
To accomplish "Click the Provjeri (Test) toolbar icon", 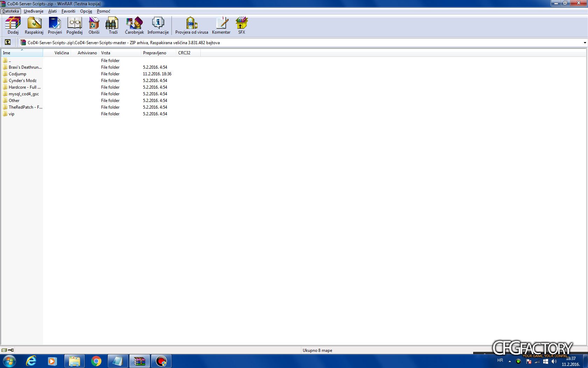I will click(55, 26).
